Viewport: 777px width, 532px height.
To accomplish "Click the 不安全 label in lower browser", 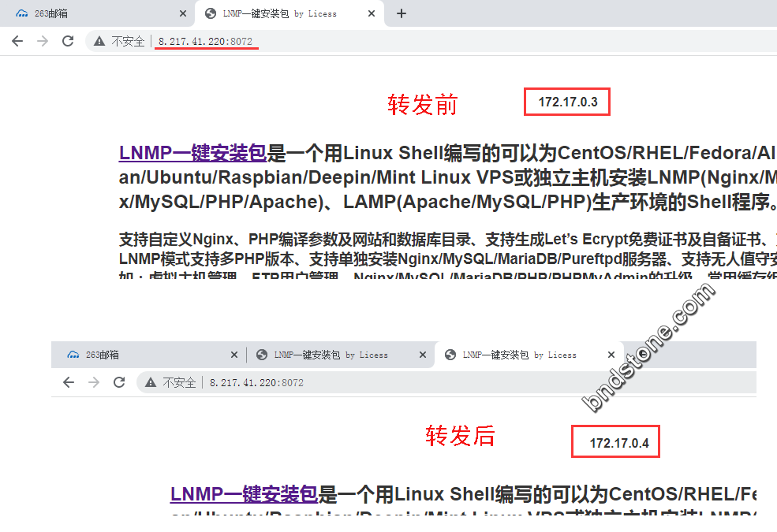I will tap(179, 382).
